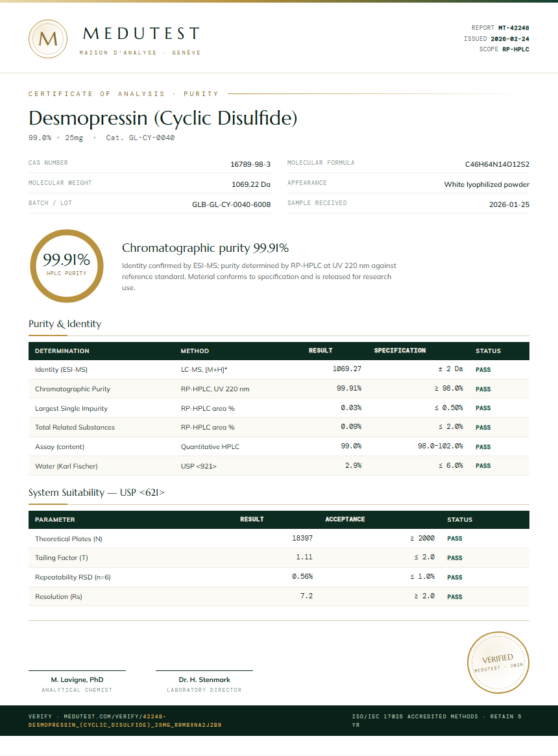Select Resolution (Rs) row label

tap(58, 597)
